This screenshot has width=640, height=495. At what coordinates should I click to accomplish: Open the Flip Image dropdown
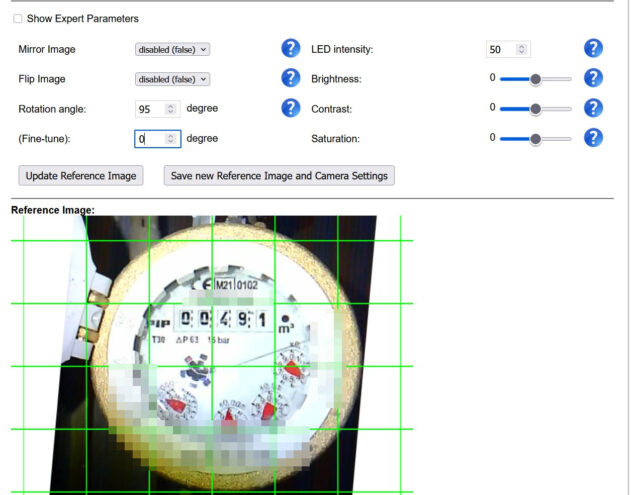(x=173, y=79)
